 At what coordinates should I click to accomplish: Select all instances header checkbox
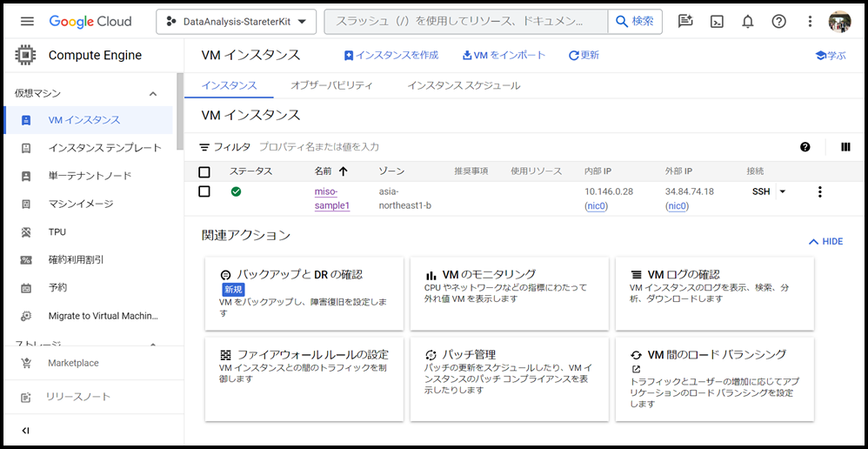pos(204,172)
